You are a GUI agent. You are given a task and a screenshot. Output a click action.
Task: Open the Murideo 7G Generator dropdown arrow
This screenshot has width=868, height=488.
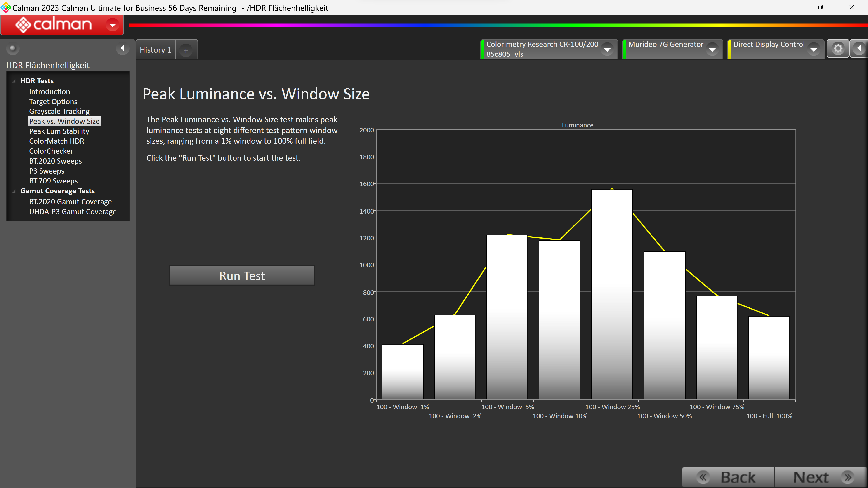[x=712, y=49]
